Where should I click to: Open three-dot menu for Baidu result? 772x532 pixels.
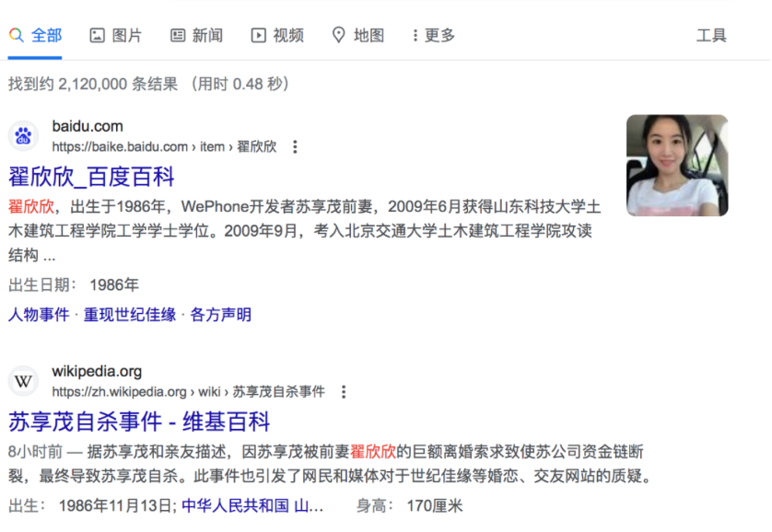[x=295, y=146]
